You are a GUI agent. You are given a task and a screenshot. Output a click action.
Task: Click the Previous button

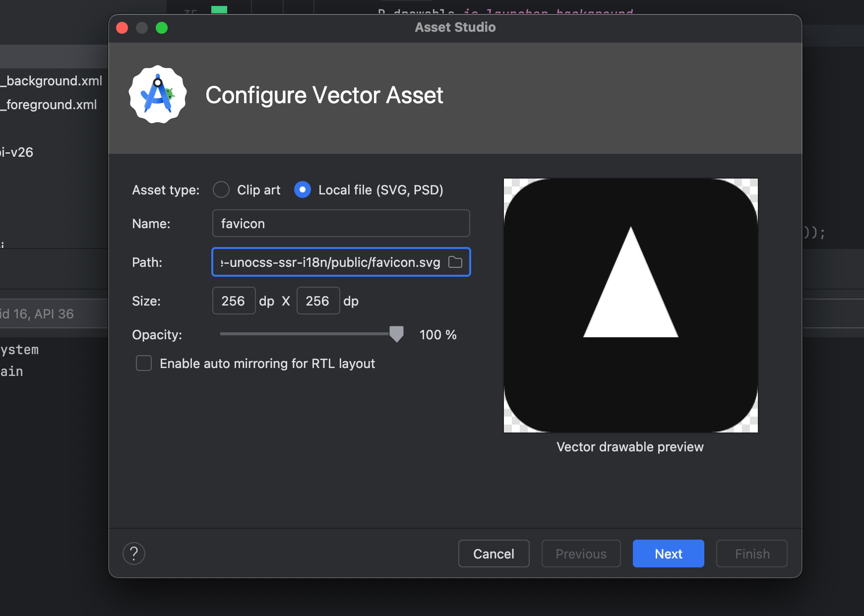[581, 554]
